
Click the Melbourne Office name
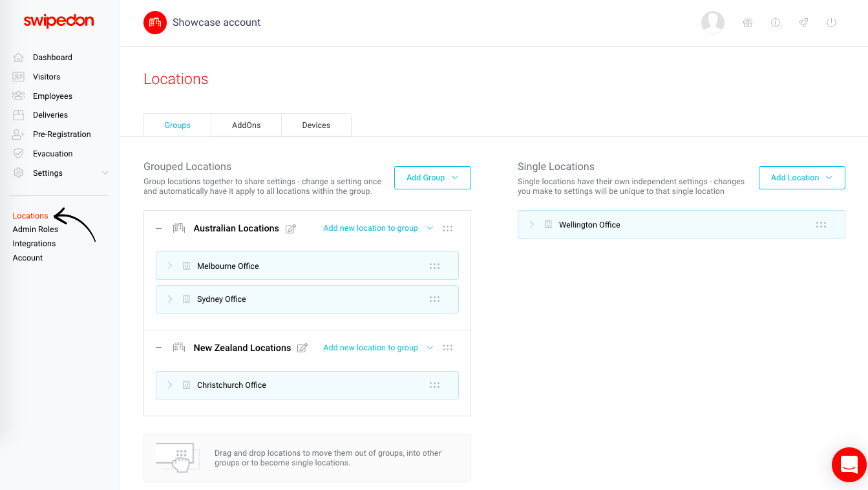228,266
